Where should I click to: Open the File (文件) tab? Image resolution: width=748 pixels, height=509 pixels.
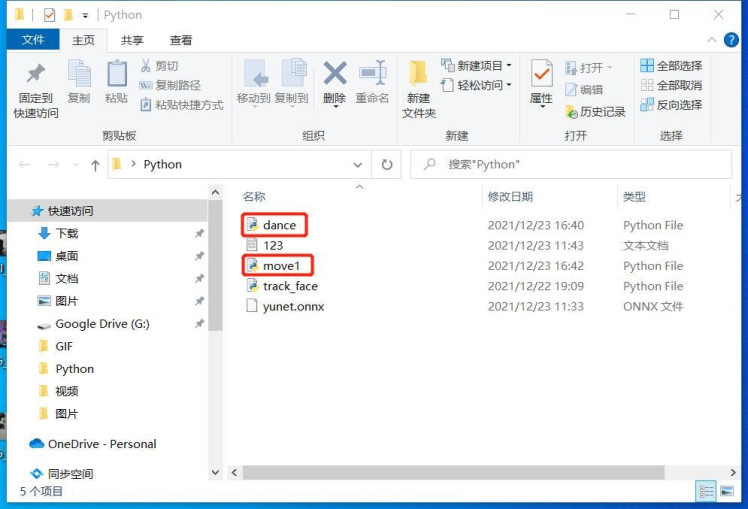coord(33,40)
